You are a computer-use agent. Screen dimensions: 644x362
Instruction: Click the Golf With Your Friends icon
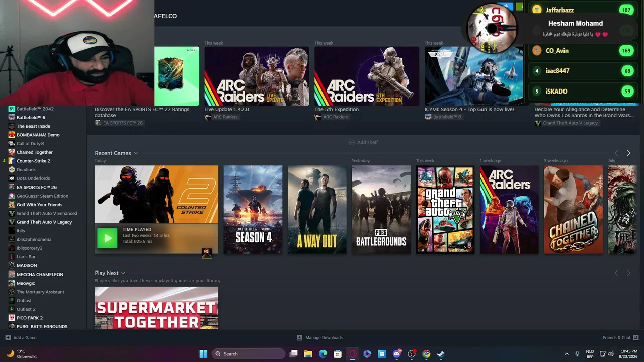coord(12,205)
